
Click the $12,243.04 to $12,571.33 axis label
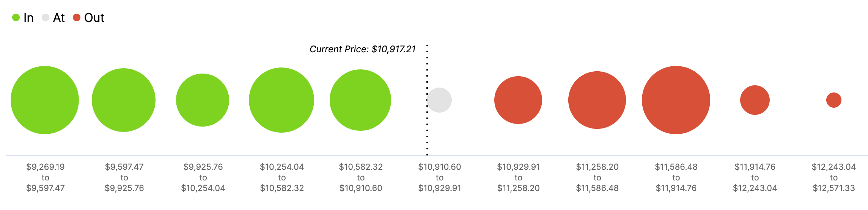coord(834,177)
